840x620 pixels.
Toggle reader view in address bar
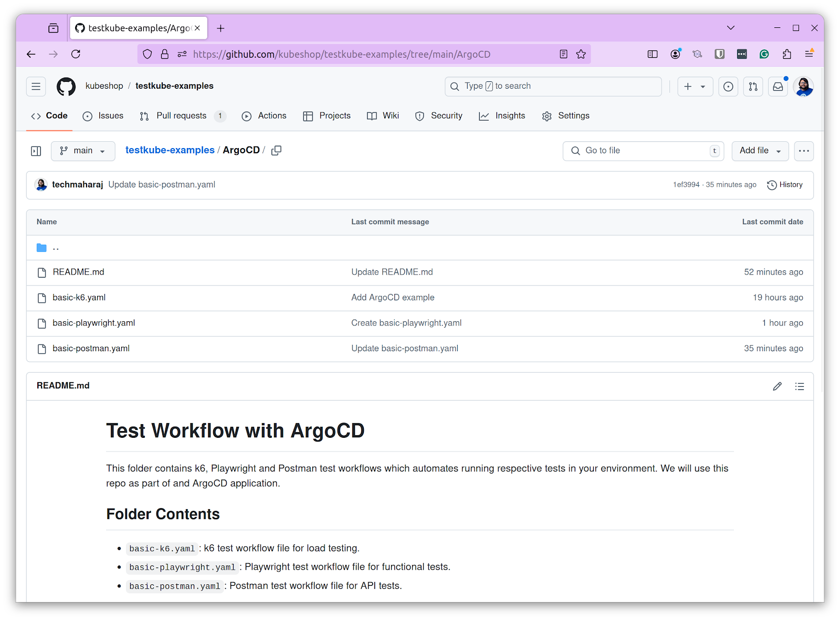pyautogui.click(x=563, y=54)
